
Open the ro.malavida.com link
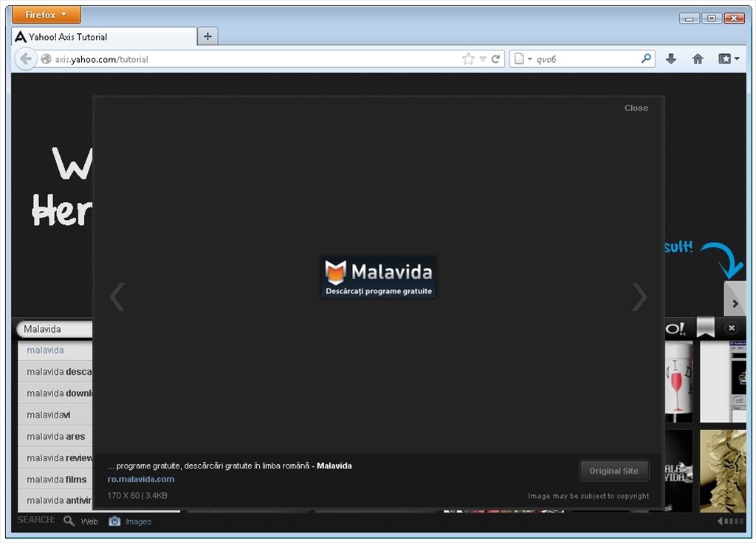[x=141, y=479]
